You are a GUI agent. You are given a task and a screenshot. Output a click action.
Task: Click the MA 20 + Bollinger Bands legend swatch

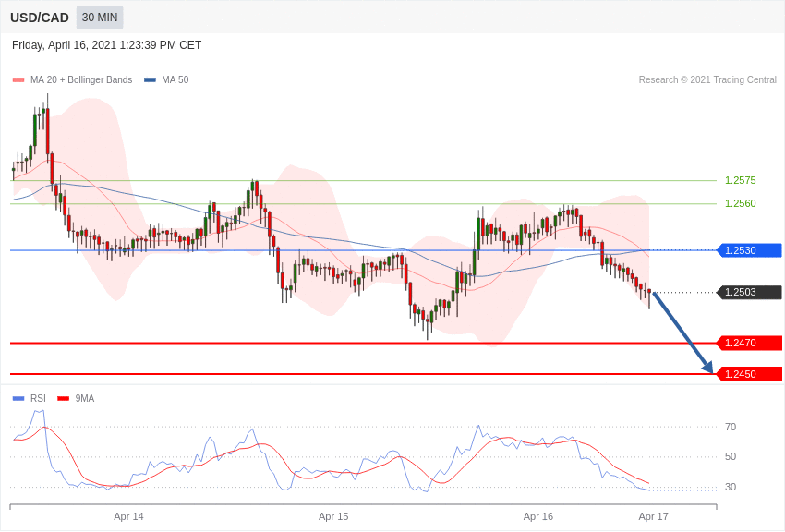(x=18, y=79)
